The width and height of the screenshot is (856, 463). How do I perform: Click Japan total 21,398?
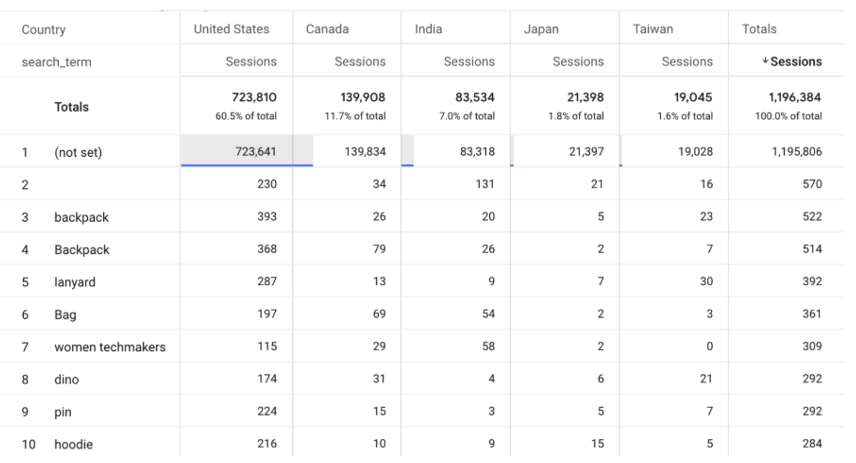[x=585, y=97]
